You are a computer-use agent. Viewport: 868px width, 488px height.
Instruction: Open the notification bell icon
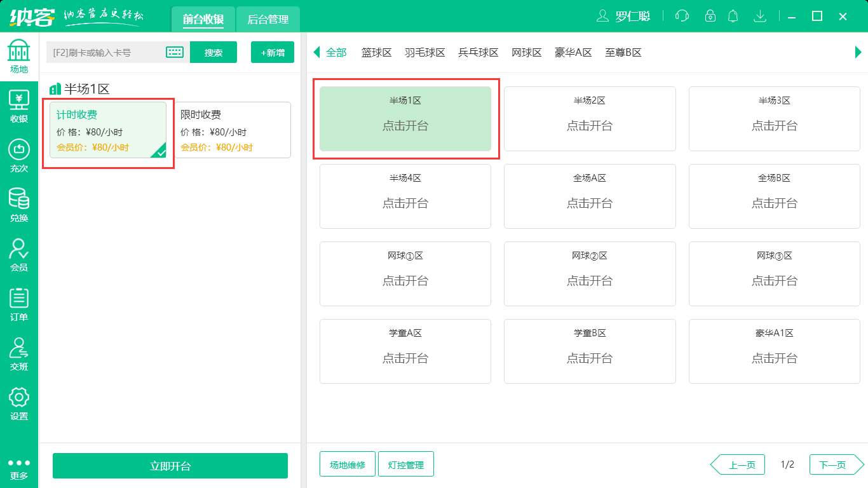[x=733, y=16]
